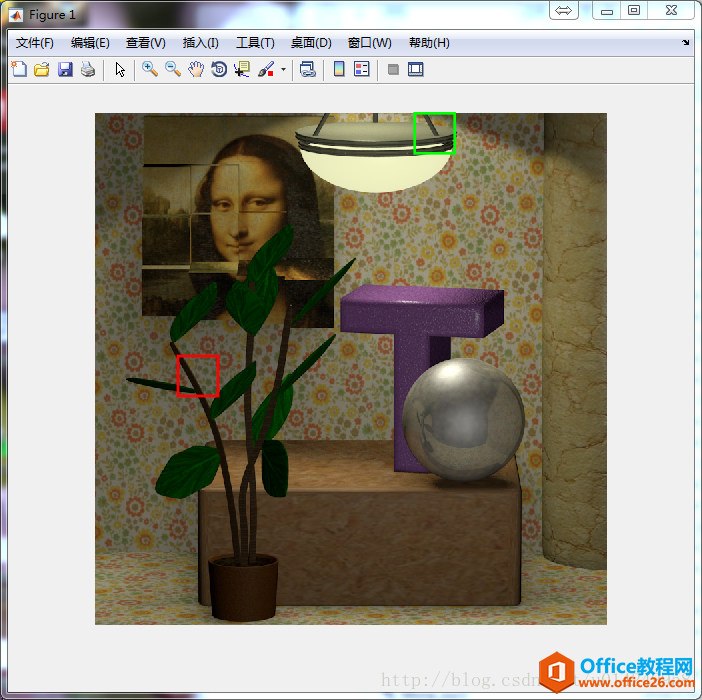This screenshot has height=700, width=702.
Task: Click the New Figure icon
Action: (19, 69)
